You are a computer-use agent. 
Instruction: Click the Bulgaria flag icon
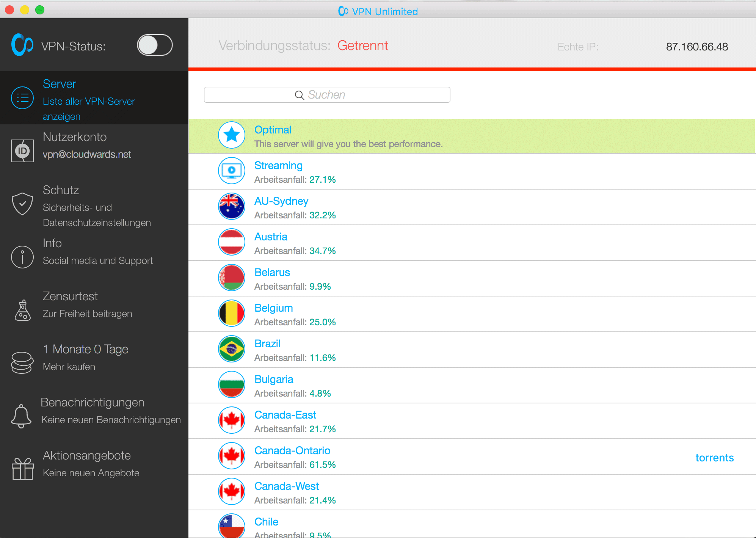[x=232, y=384]
